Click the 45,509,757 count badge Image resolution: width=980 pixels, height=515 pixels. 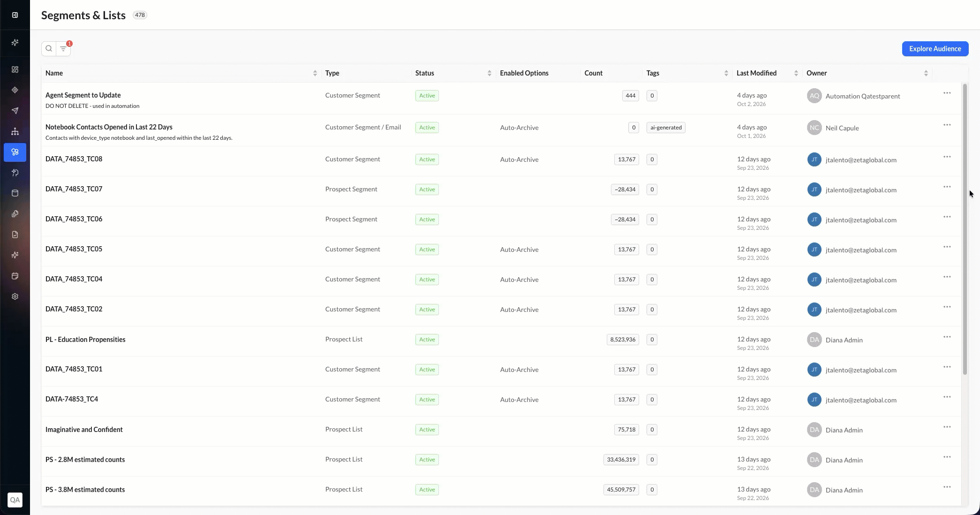[x=621, y=490]
